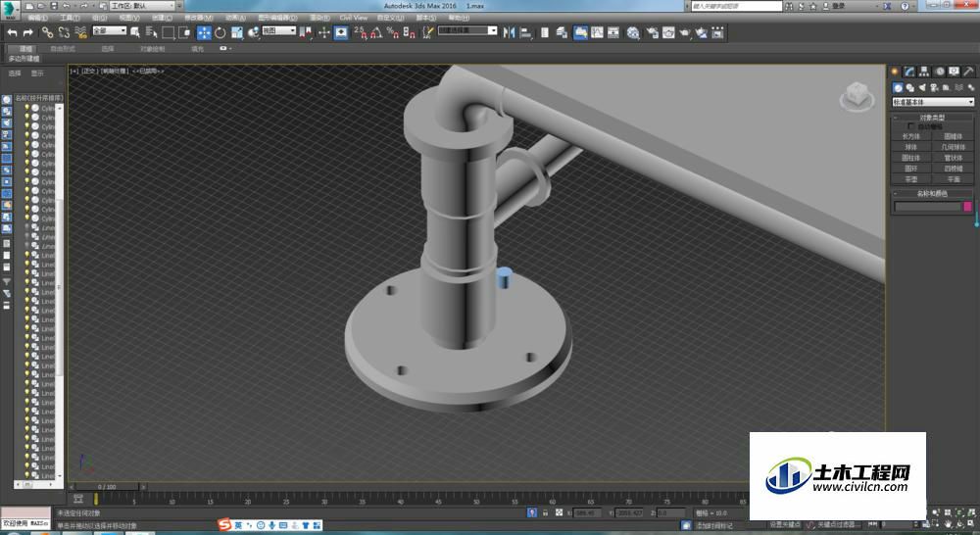Toggle the 2.5D Snaps button
980x535 pixels.
[360, 32]
